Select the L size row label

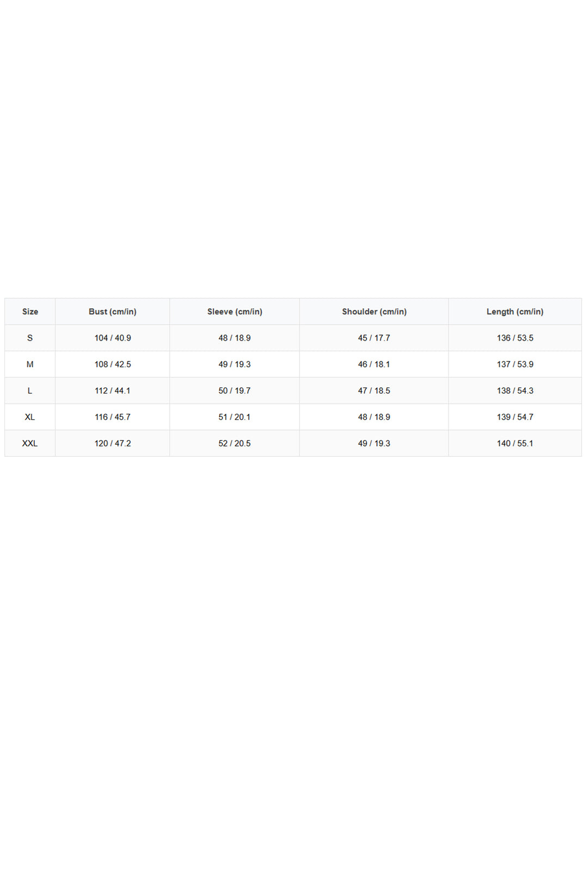pyautogui.click(x=30, y=390)
